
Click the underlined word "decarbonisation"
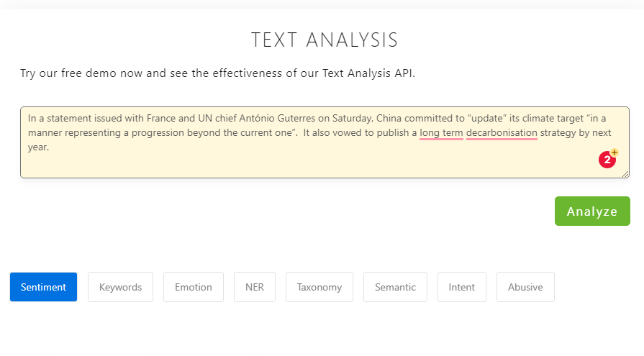coord(502,133)
